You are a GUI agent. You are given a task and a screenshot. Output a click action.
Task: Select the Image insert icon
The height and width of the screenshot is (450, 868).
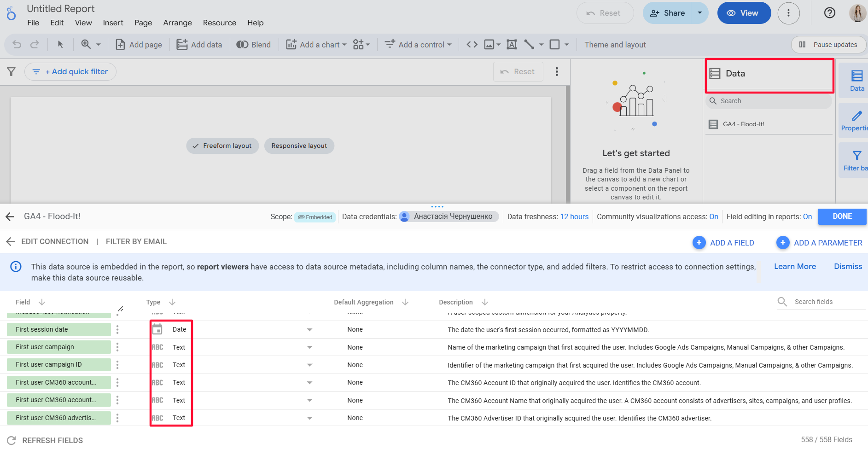click(x=489, y=44)
